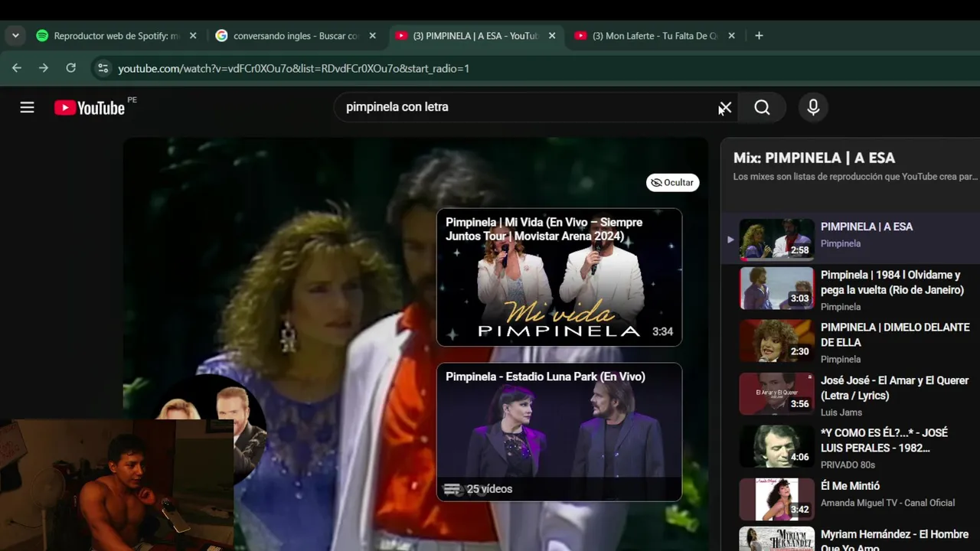Play Y COMO ES ÉL José Luis Perales
Image resolution: width=980 pixels, height=551 pixels.
pos(884,440)
